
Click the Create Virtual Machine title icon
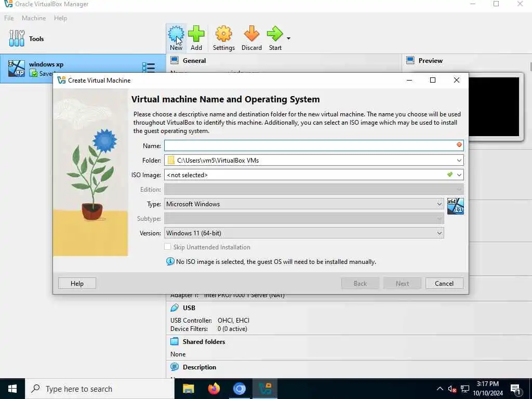[x=61, y=80]
